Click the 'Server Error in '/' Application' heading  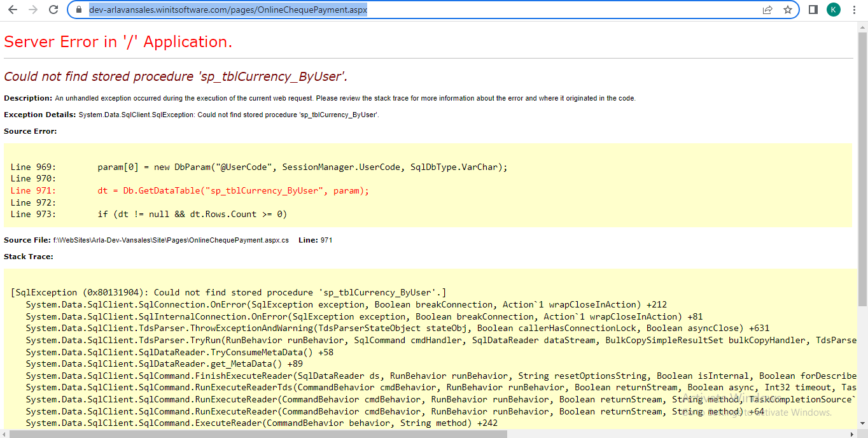(x=118, y=42)
